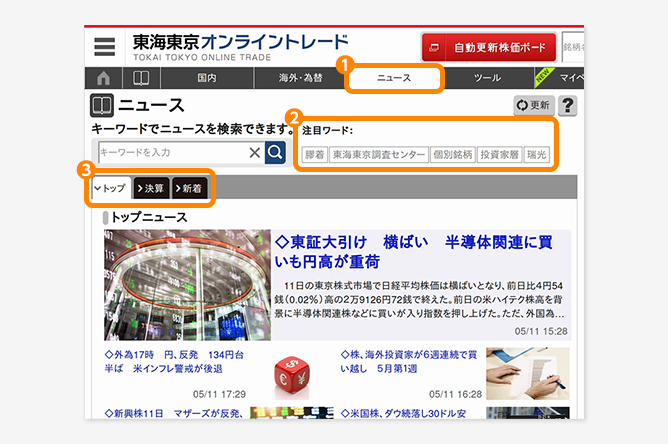The height and width of the screenshot is (444, 668).
Task: Select the 海外・為替 menu
Action: tap(301, 78)
